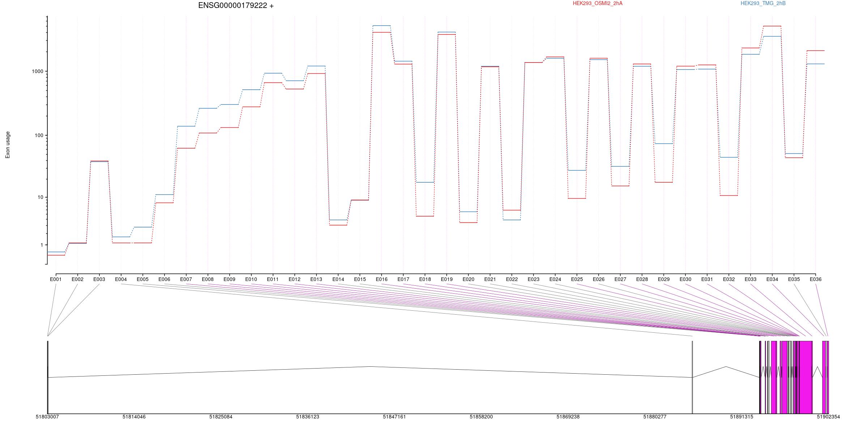
Task: Click exon label E004
Action: click(x=121, y=279)
